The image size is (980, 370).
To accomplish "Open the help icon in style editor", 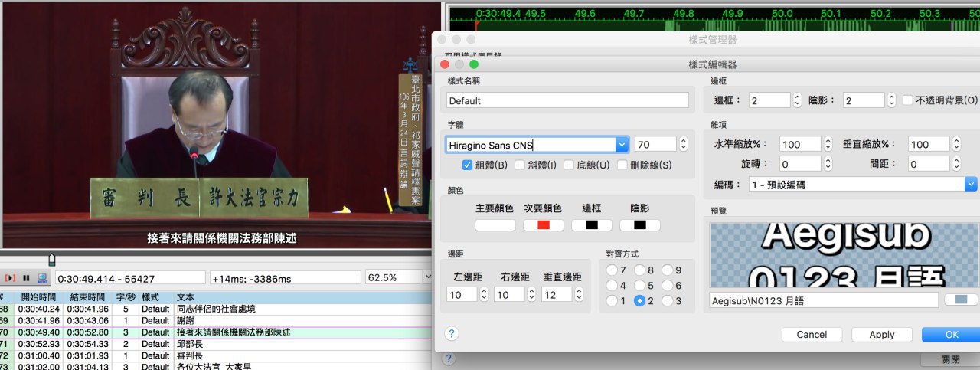I will pyautogui.click(x=452, y=334).
